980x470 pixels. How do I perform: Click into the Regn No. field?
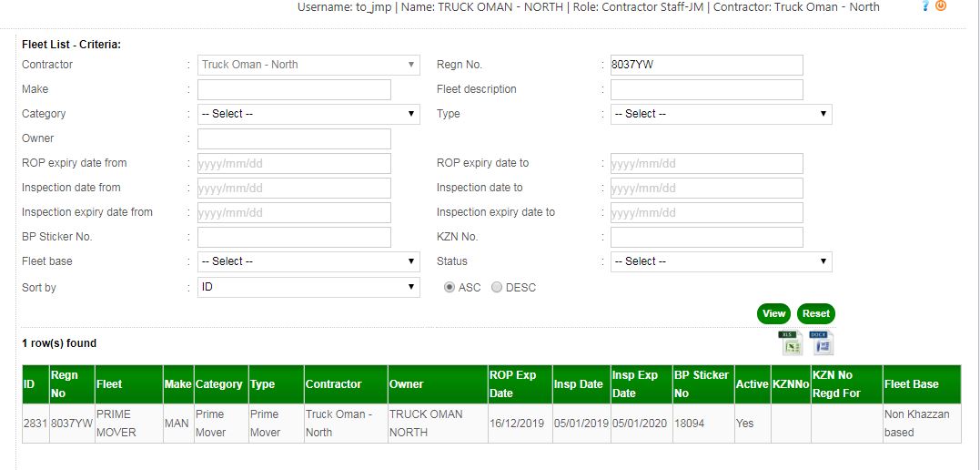706,65
